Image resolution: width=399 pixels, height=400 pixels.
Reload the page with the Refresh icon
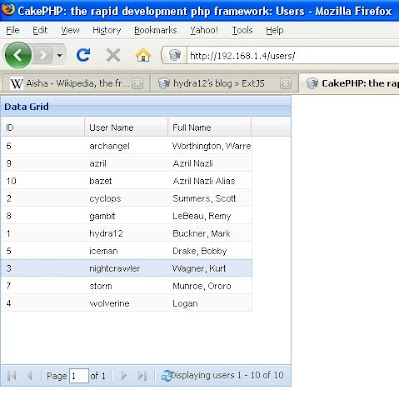pos(83,55)
